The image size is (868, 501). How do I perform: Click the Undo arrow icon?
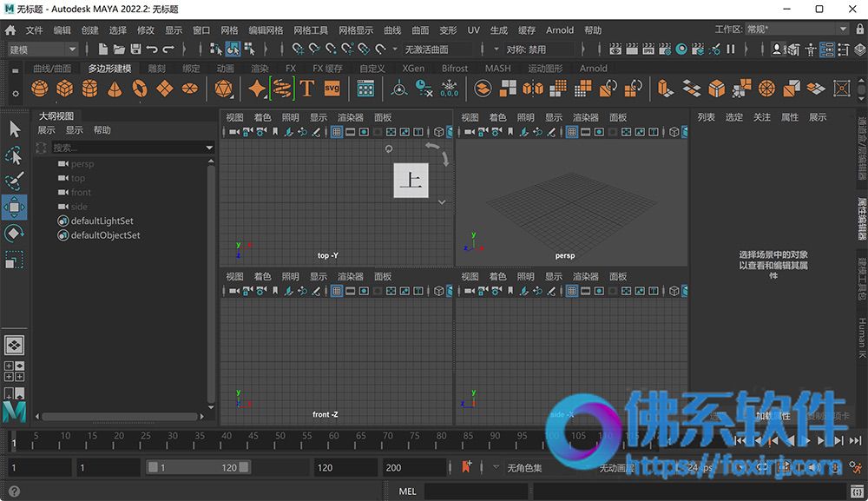coord(152,49)
